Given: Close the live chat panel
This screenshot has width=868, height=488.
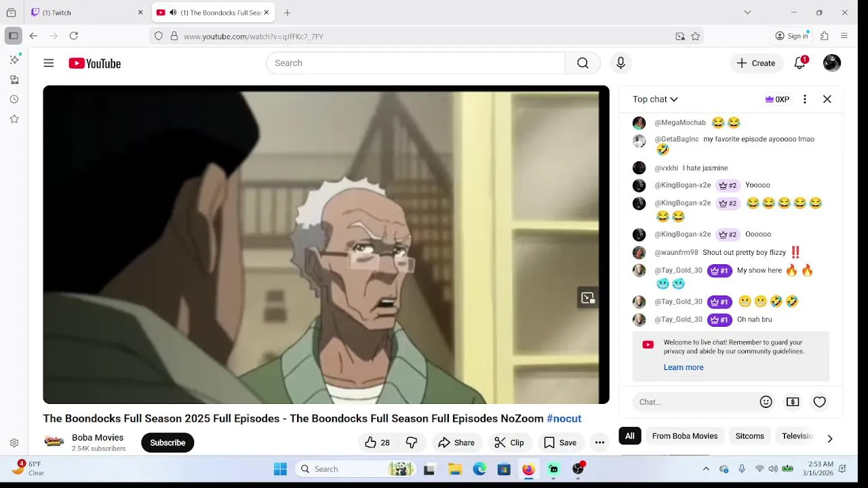Looking at the screenshot, I should [827, 99].
